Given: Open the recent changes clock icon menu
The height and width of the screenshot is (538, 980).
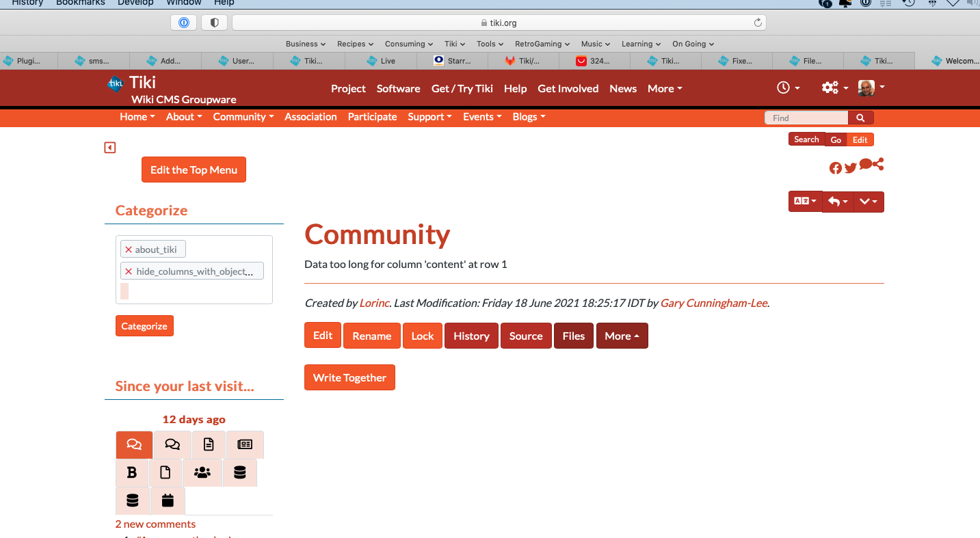Looking at the screenshot, I should 789,88.
